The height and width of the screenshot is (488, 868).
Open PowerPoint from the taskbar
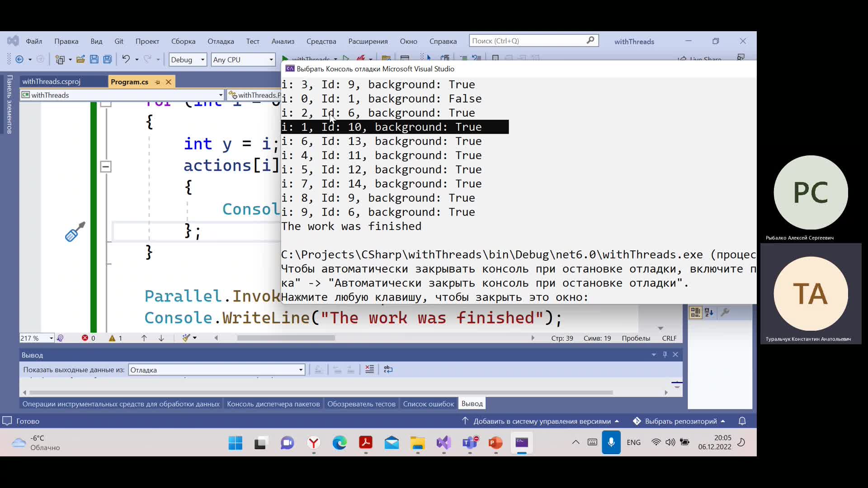495,443
